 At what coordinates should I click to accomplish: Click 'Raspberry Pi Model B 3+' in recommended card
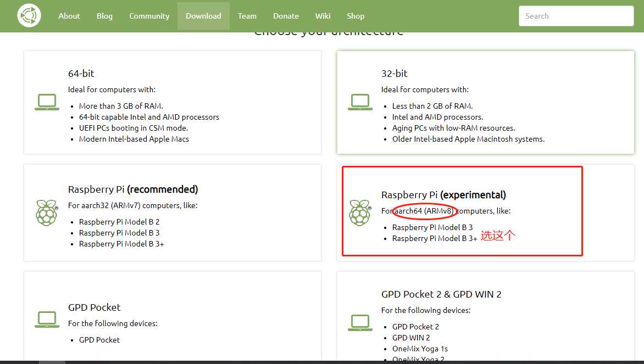tap(121, 244)
